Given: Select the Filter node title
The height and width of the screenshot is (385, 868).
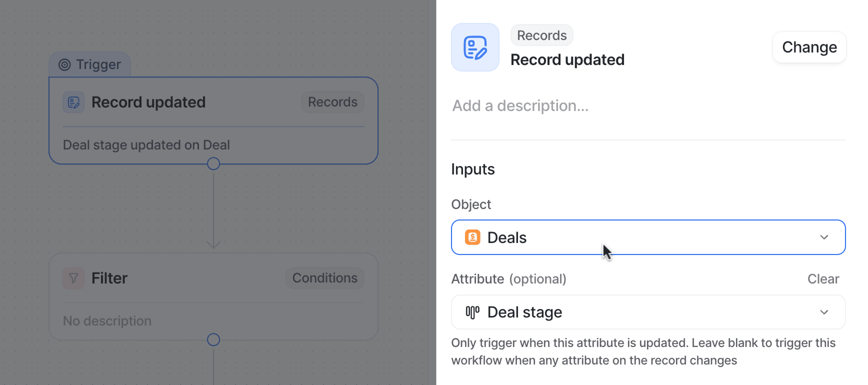Looking at the screenshot, I should 109,278.
